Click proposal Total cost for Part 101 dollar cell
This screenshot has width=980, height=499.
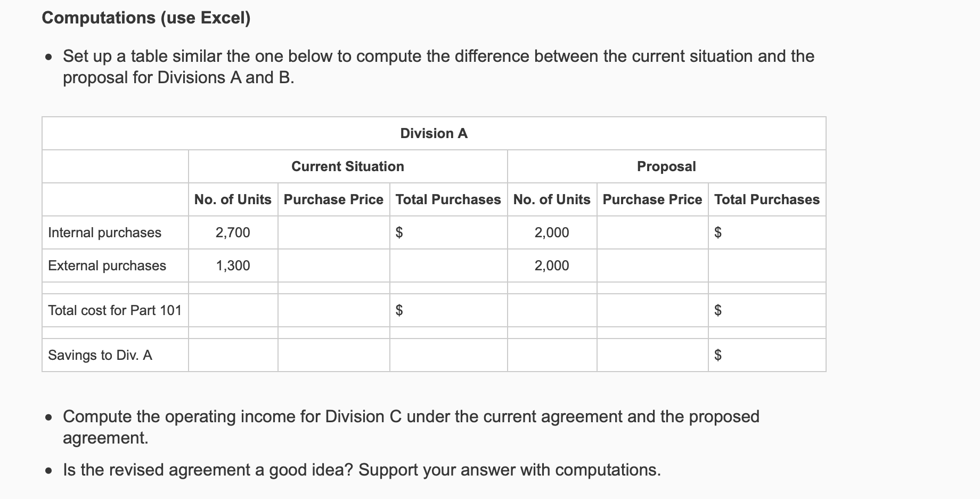(767, 310)
